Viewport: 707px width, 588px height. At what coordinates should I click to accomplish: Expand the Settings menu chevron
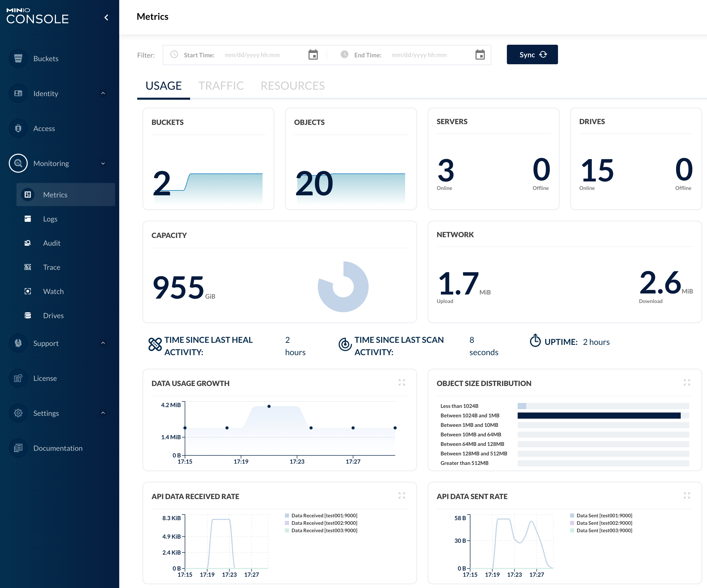click(x=103, y=413)
